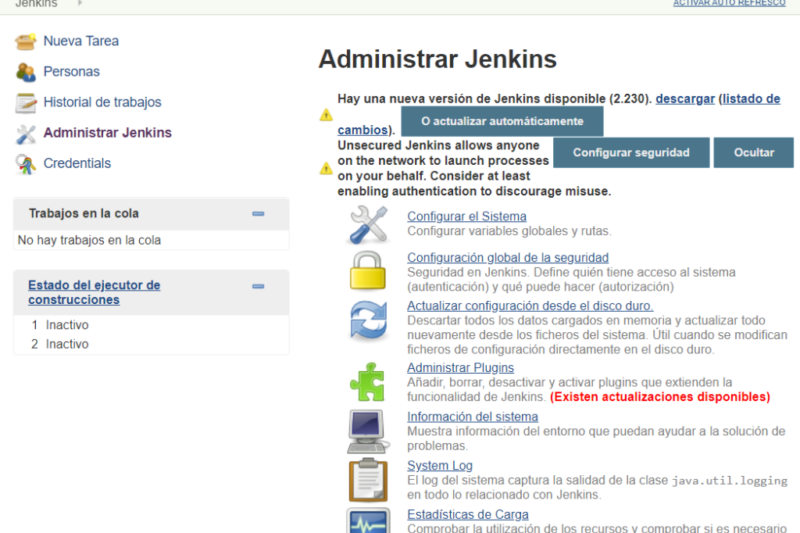
Task: Click the Personas people icon
Action: click(26, 72)
